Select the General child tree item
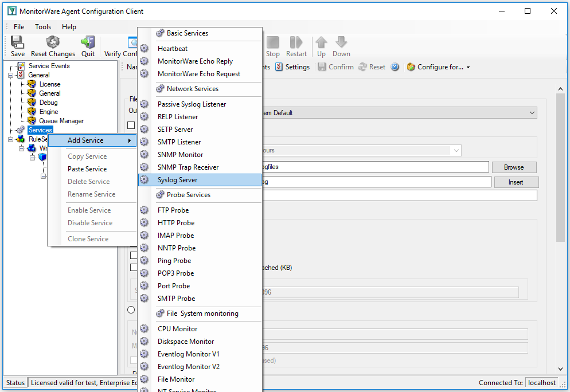The height and width of the screenshot is (392, 570). 50,93
